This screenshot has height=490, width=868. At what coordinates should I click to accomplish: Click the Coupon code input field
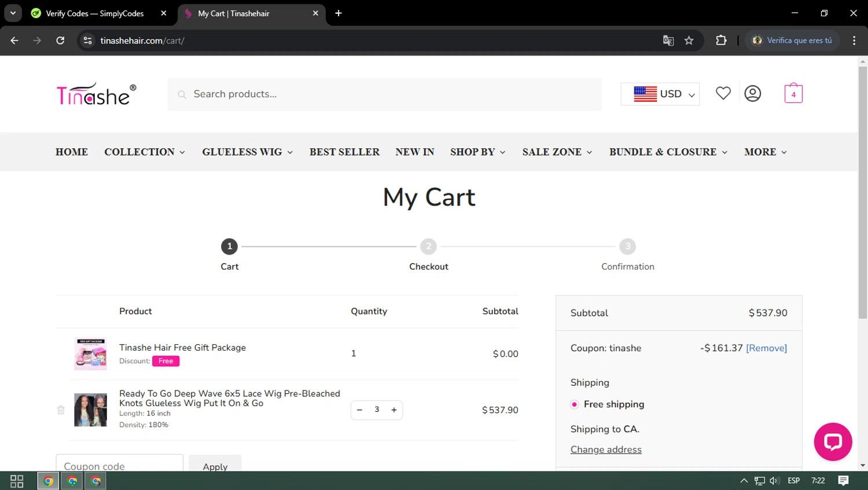coord(119,463)
